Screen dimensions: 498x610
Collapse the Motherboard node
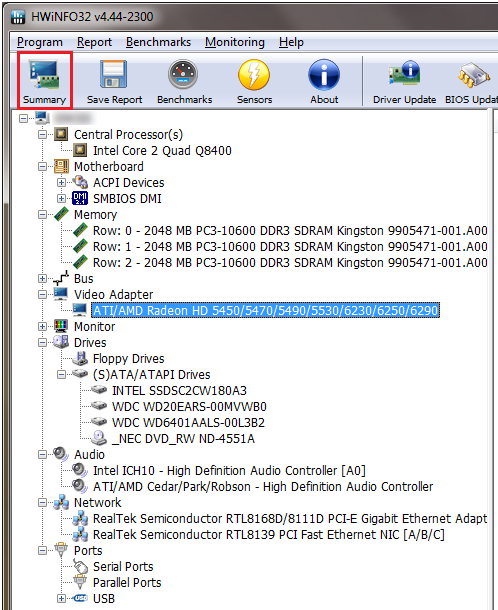tap(42, 167)
